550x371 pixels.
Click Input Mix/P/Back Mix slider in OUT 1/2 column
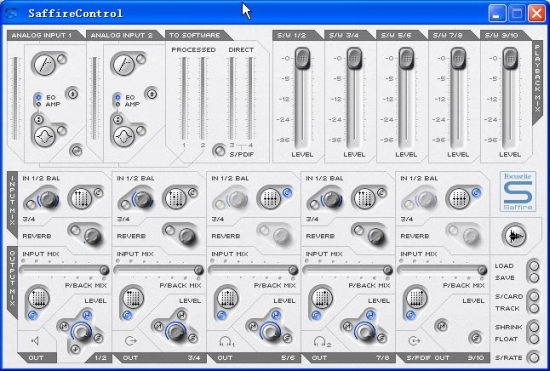(x=64, y=270)
